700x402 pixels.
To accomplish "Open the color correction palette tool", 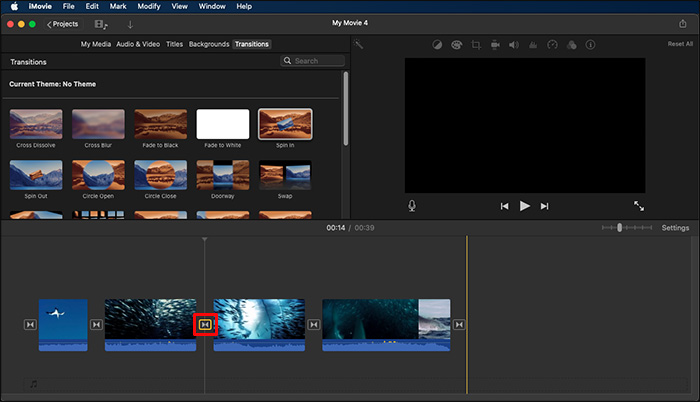I will 456,45.
